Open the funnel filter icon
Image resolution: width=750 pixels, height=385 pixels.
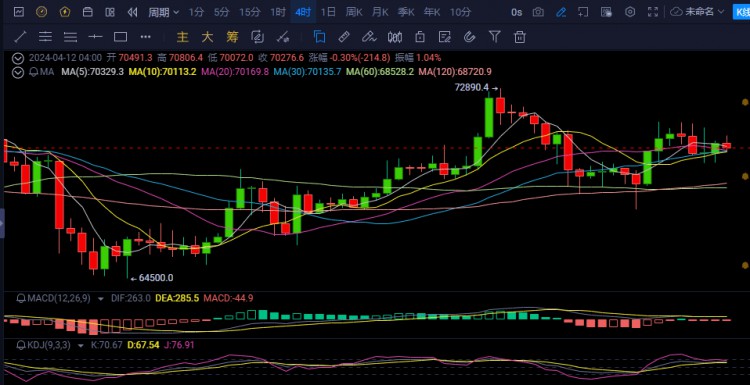click(x=495, y=36)
